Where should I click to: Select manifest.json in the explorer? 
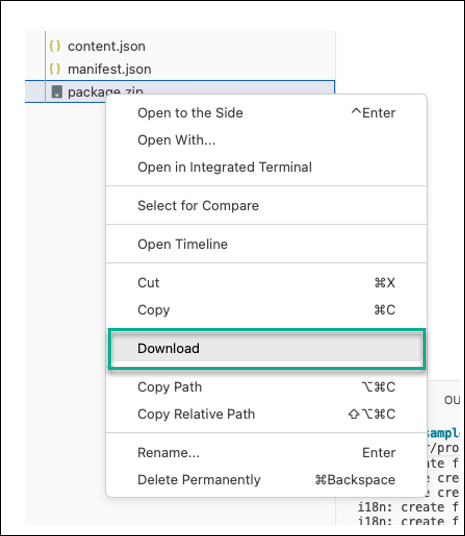coord(109,69)
